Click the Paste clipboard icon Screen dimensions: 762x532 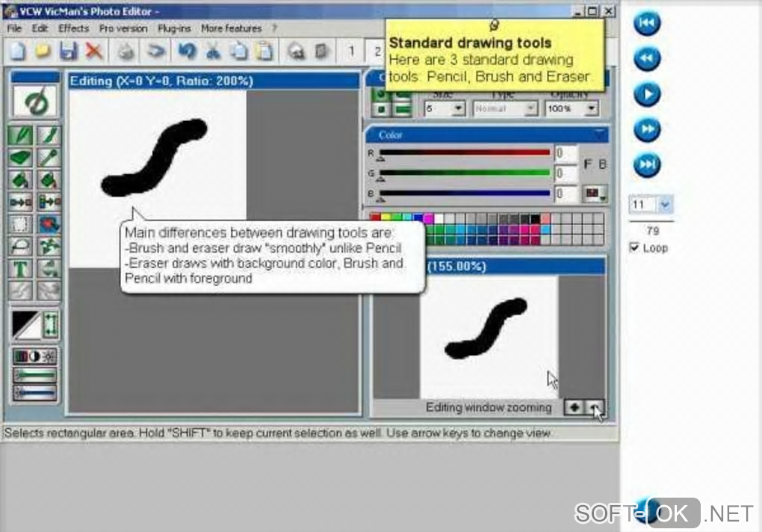coord(264,51)
